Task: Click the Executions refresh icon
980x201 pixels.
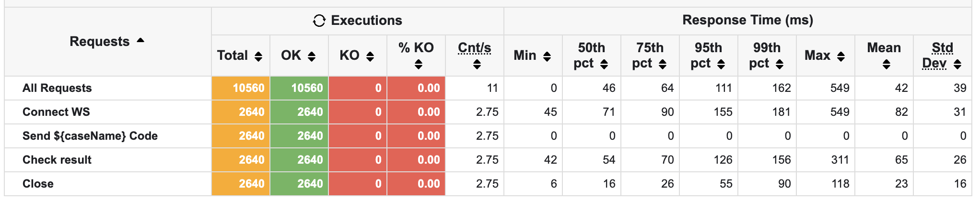Action: pos(319,21)
